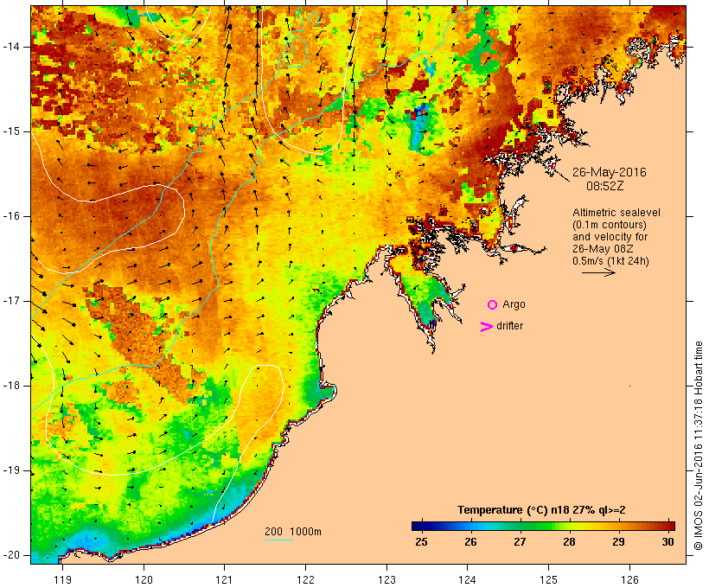
Task: Click the '26-May-2016' date text
Action: [609, 172]
